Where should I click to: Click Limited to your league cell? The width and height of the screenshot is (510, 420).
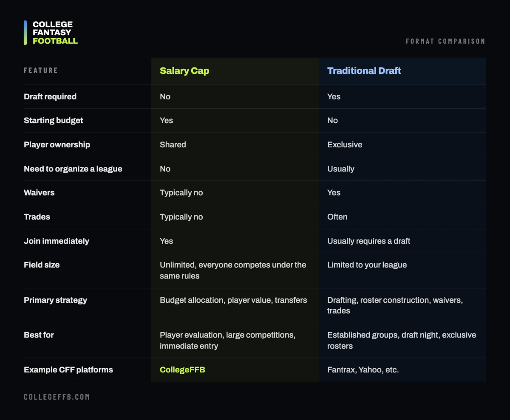point(367,265)
